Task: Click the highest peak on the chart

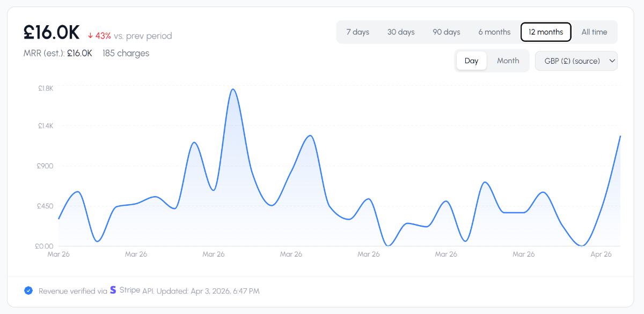Action: 233,89
